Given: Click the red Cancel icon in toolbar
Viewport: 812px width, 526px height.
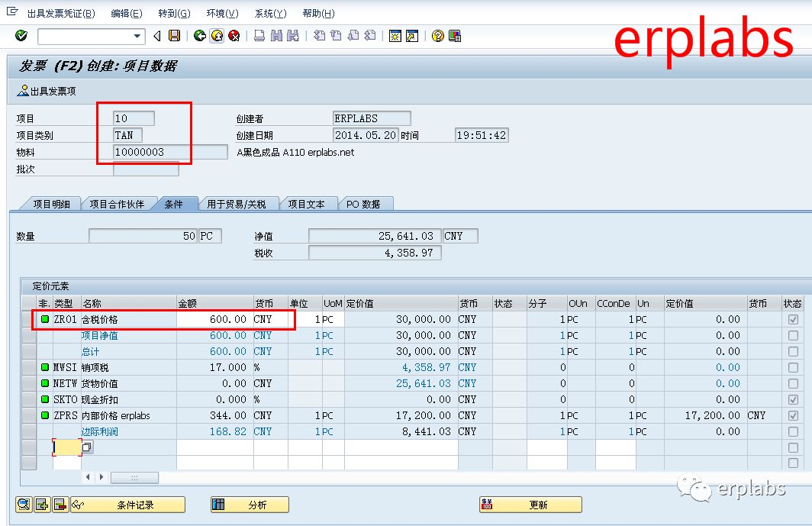Looking at the screenshot, I should click(x=235, y=35).
